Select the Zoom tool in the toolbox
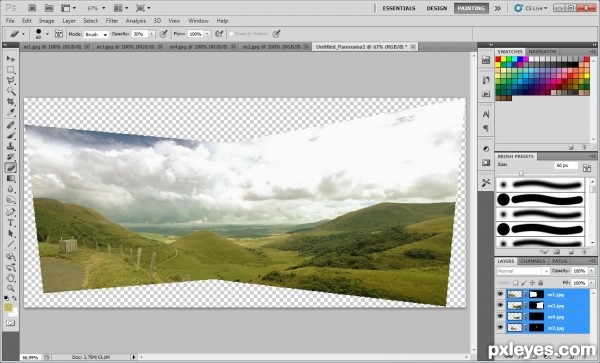Image resolution: width=600 pixels, height=363 pixels. tap(11, 288)
